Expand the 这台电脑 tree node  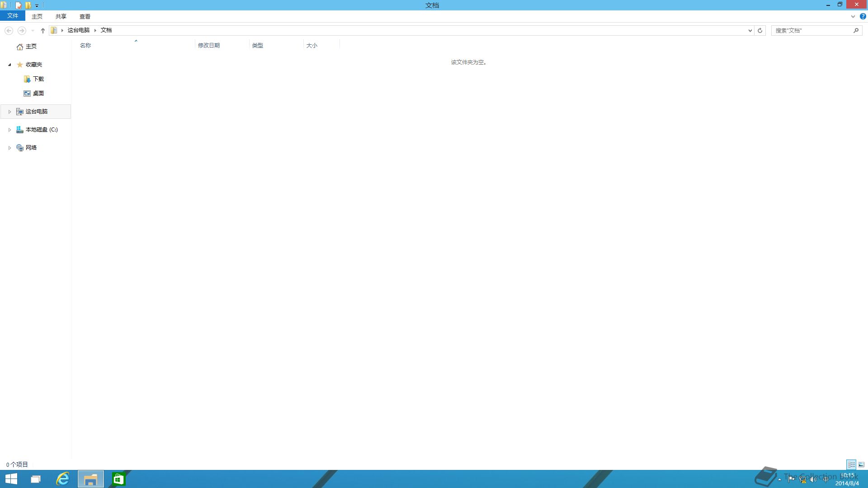(x=9, y=112)
